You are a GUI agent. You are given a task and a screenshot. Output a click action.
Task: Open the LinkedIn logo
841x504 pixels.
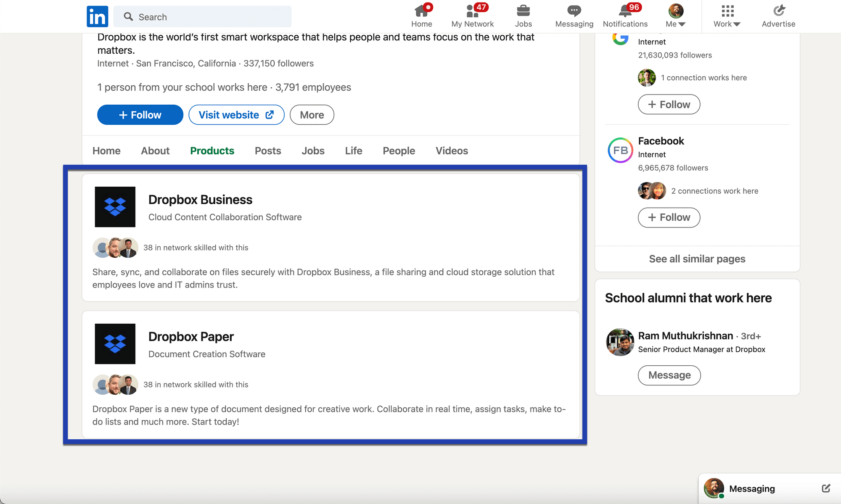[97, 16]
